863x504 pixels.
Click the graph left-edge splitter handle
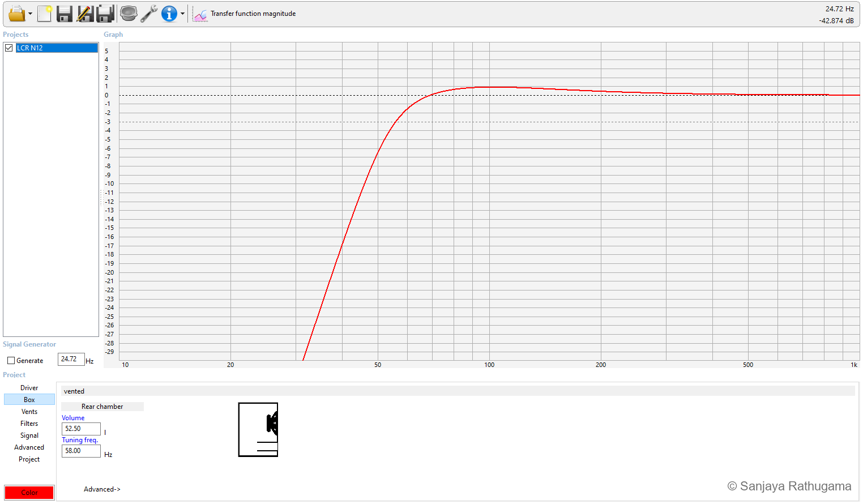pyautogui.click(x=101, y=197)
